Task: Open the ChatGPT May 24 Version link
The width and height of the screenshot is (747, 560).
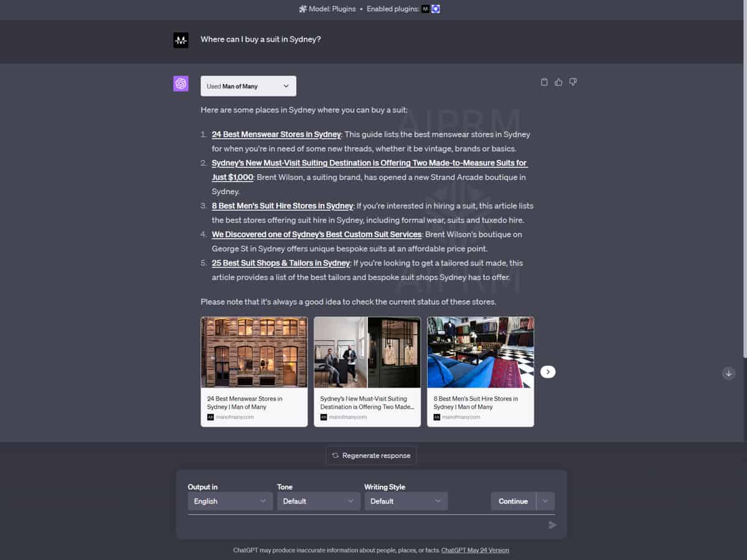Action: [x=475, y=550]
